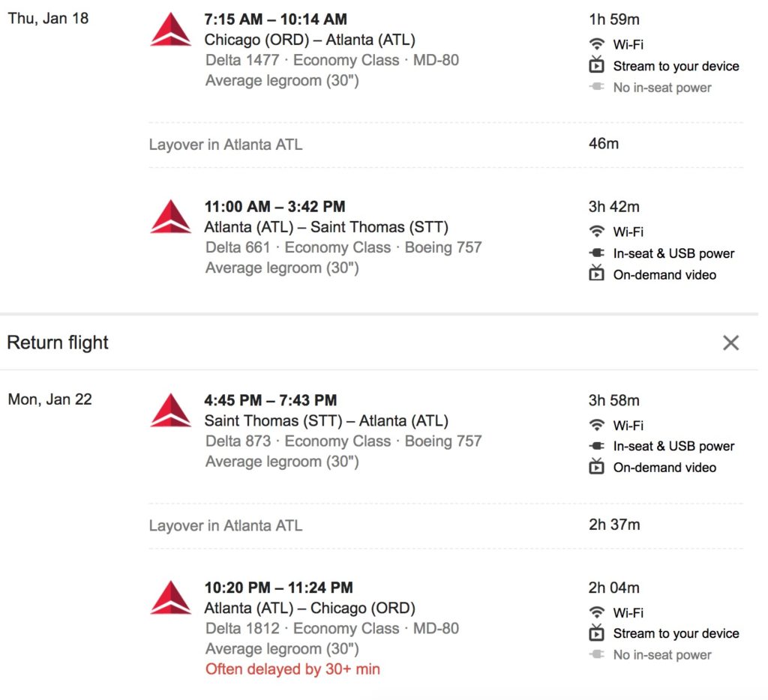Click Delta logo beside Delta 1812
The width and height of the screenshot is (768, 700).
tap(170, 597)
